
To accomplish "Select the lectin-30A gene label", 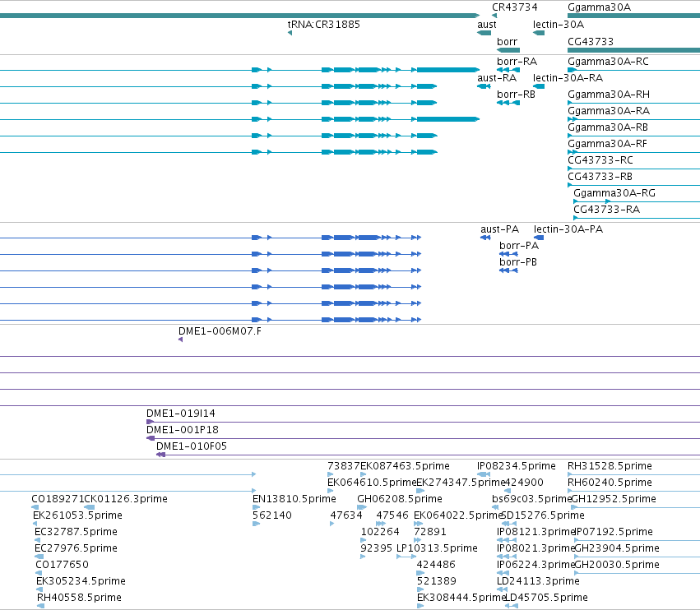I will pyautogui.click(x=559, y=25).
